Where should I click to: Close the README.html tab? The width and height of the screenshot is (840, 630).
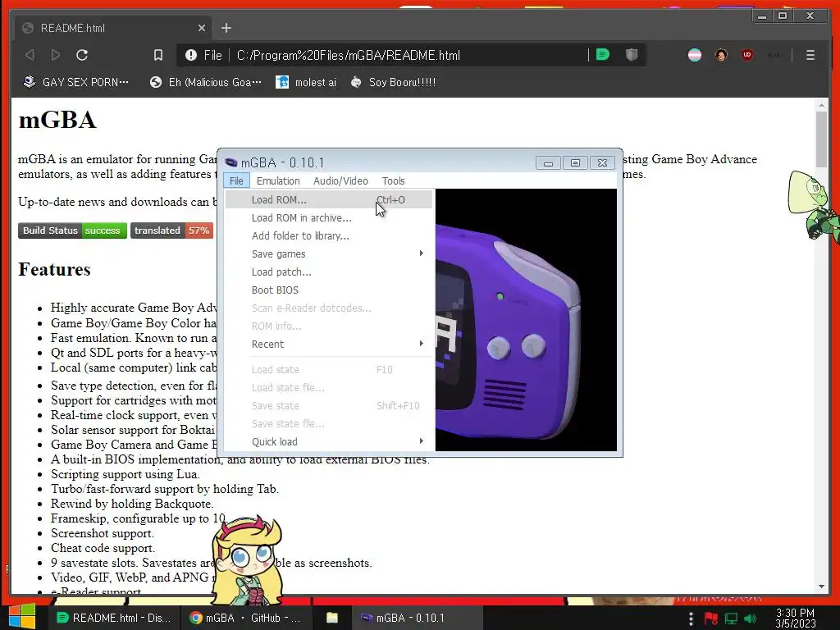point(202,28)
